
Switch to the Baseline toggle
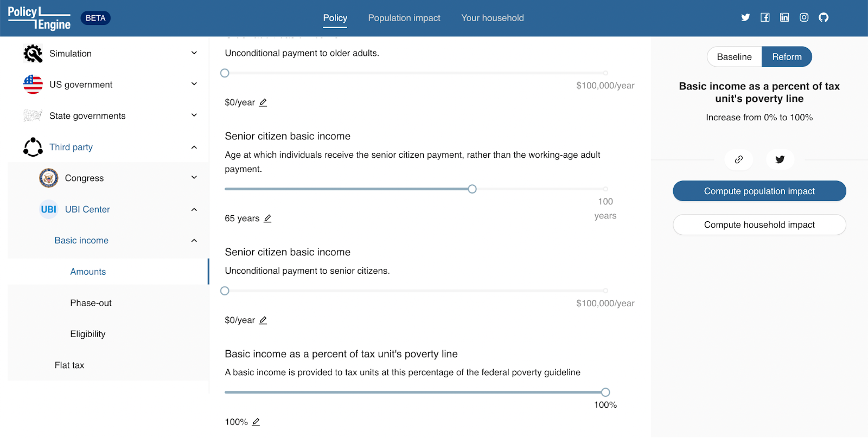coord(735,57)
